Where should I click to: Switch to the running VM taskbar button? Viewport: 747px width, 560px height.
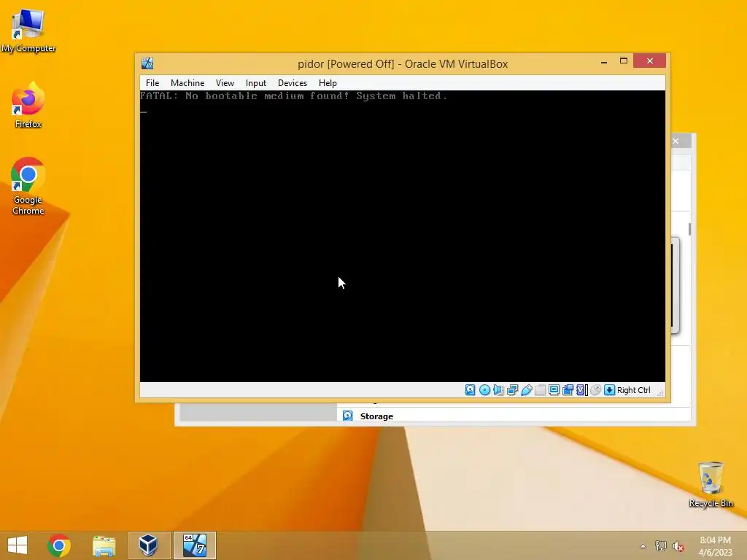pos(194,545)
